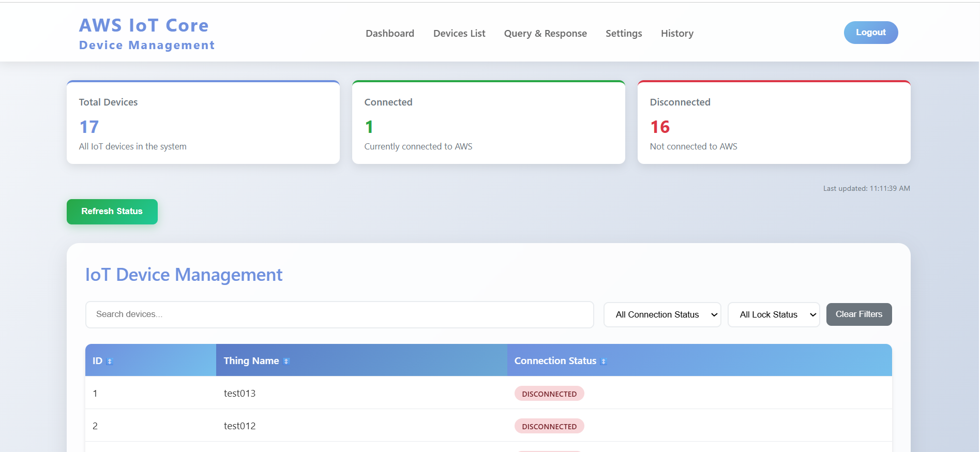Click the Refresh Status button
This screenshot has width=980, height=452.
tap(112, 212)
